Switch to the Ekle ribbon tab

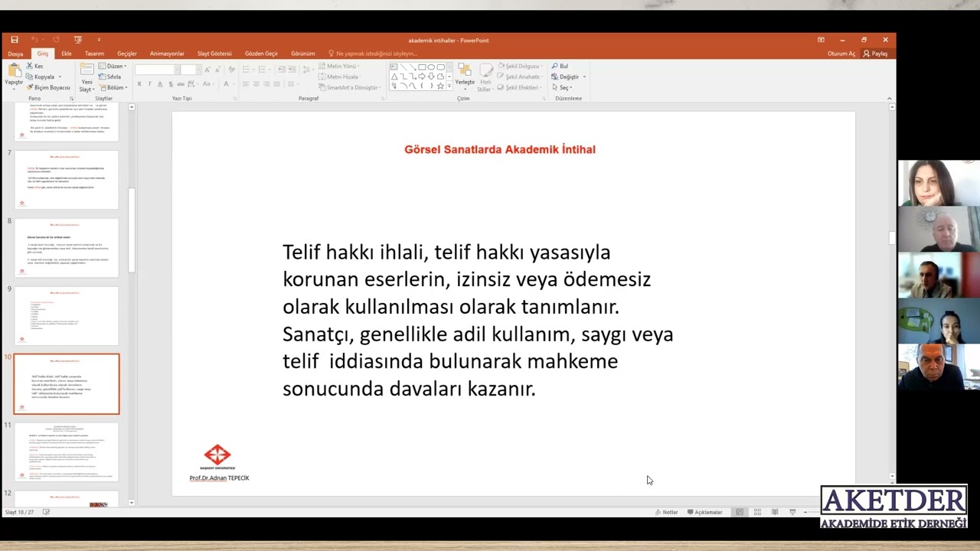[67, 54]
